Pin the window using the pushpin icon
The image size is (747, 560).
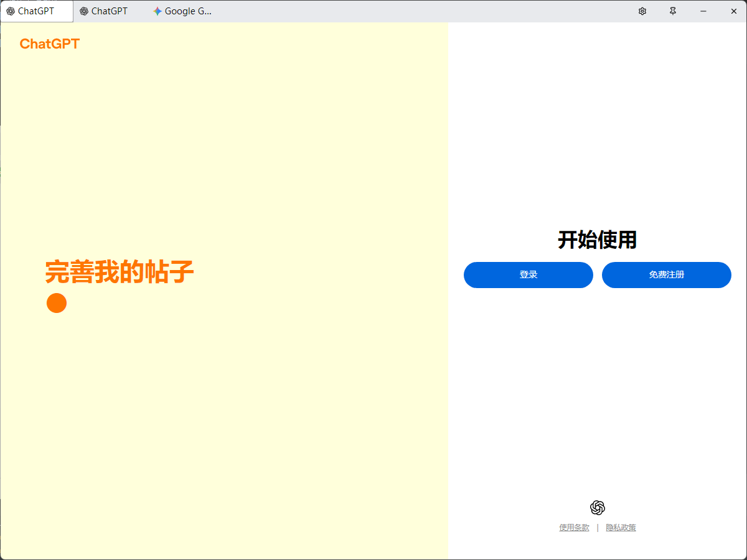click(673, 11)
